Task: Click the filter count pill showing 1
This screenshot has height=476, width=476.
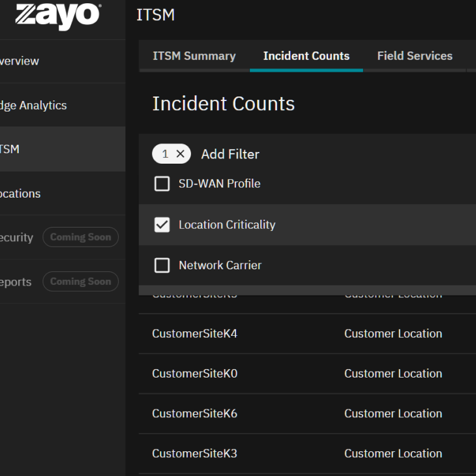Action: (171, 154)
